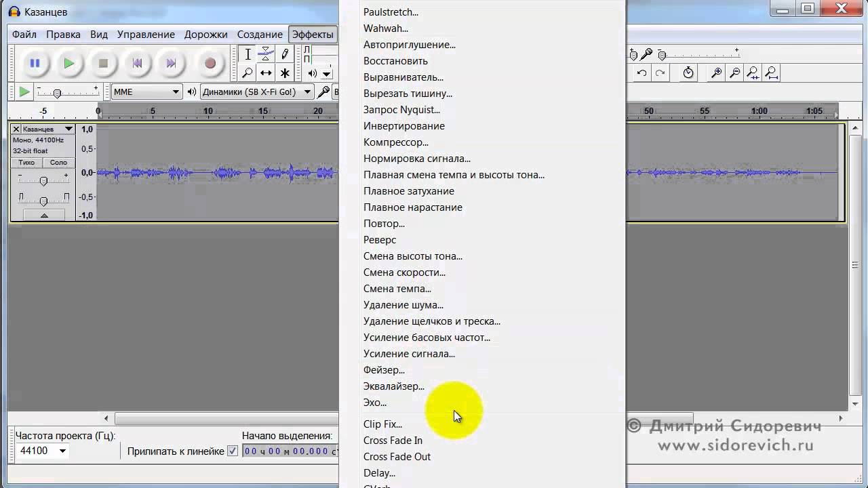Select the Envelope tool
Viewport: 868px width, 488px height.
pyautogui.click(x=266, y=54)
